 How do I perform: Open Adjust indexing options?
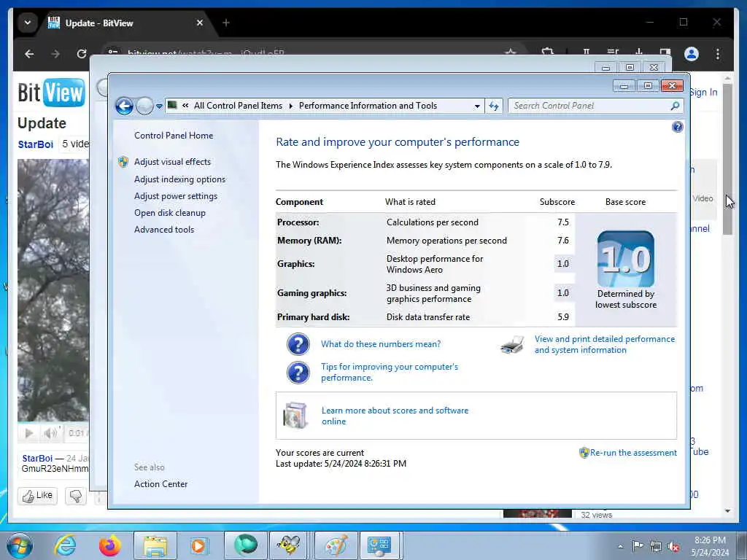(179, 179)
